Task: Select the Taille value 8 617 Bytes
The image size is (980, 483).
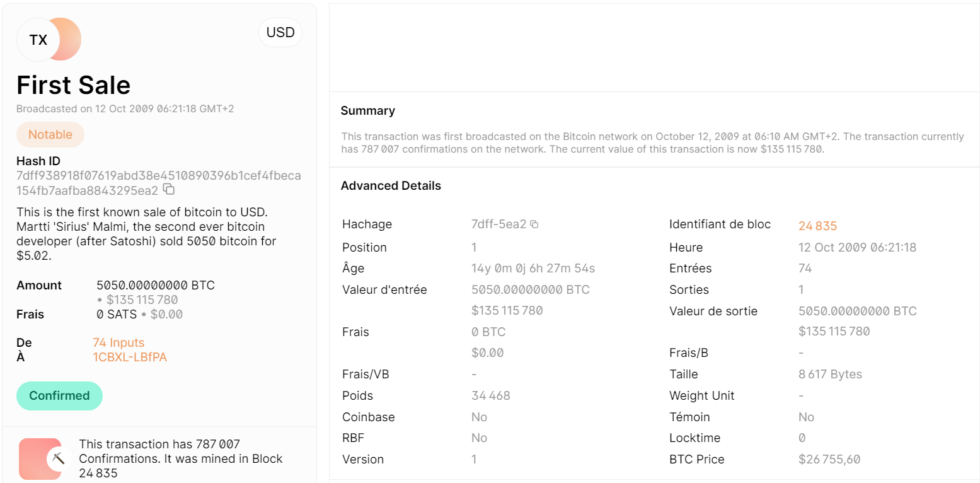Action: pyautogui.click(x=829, y=374)
